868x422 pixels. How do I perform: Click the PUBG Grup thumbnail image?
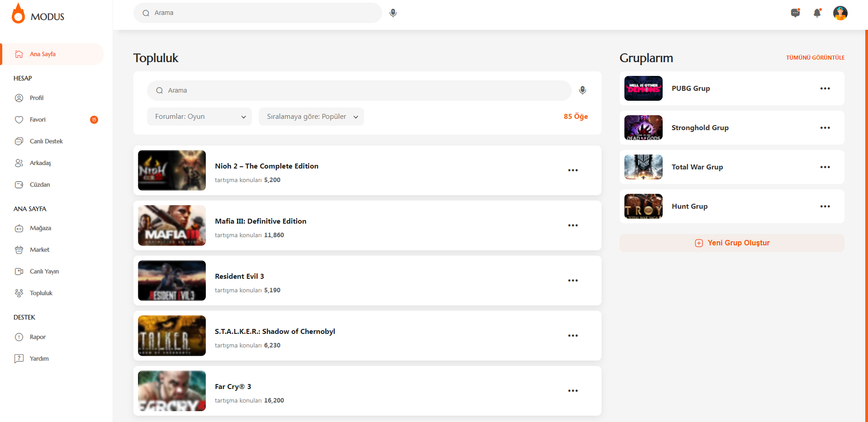click(643, 89)
